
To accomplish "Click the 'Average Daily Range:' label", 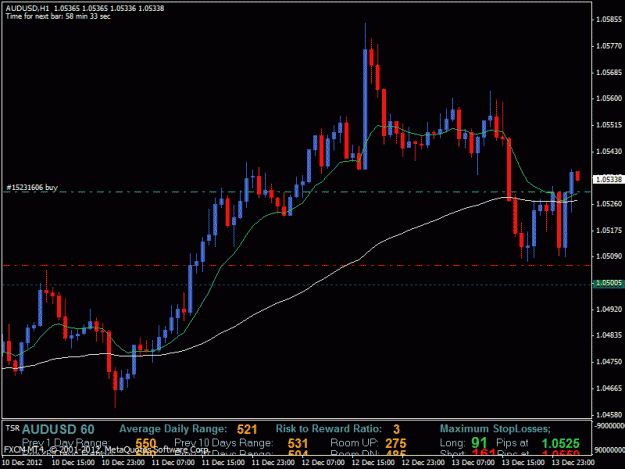I will click(x=173, y=429).
